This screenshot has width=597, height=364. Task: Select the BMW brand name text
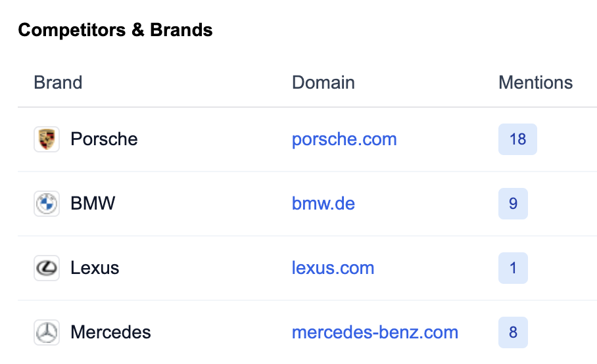93,204
